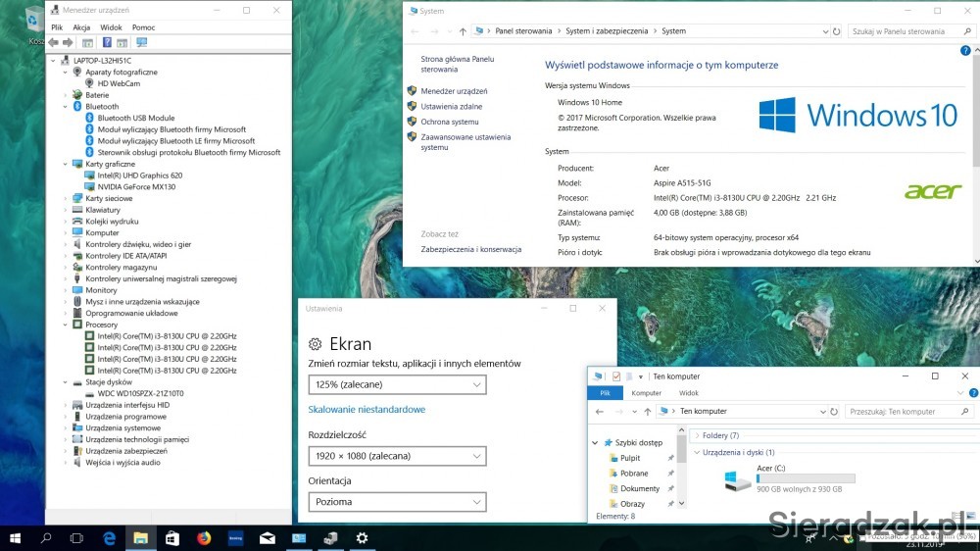Open the Widok menu in Device Manager
Viewport: 980px width, 551px height.
(111, 27)
